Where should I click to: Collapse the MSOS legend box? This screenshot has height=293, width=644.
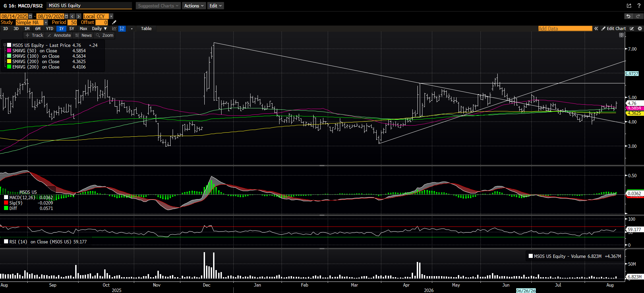(x=5, y=45)
